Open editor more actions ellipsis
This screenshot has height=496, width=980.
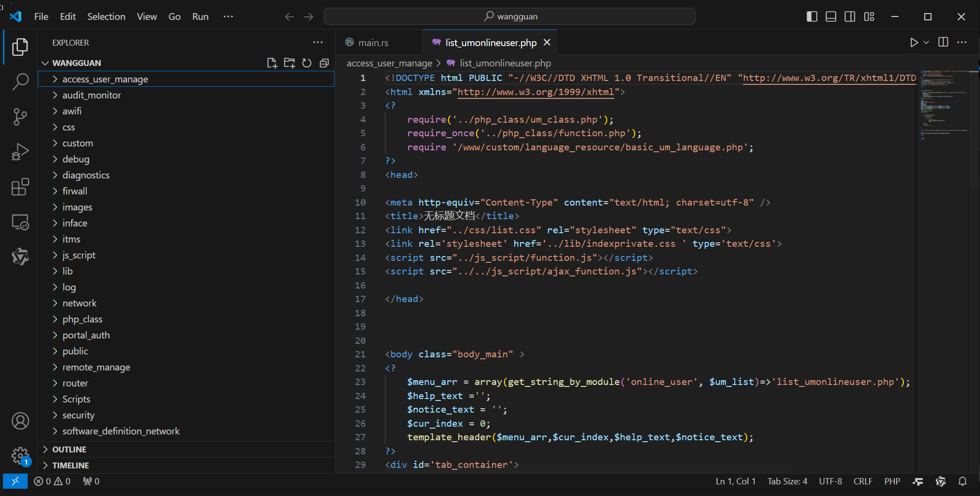962,43
